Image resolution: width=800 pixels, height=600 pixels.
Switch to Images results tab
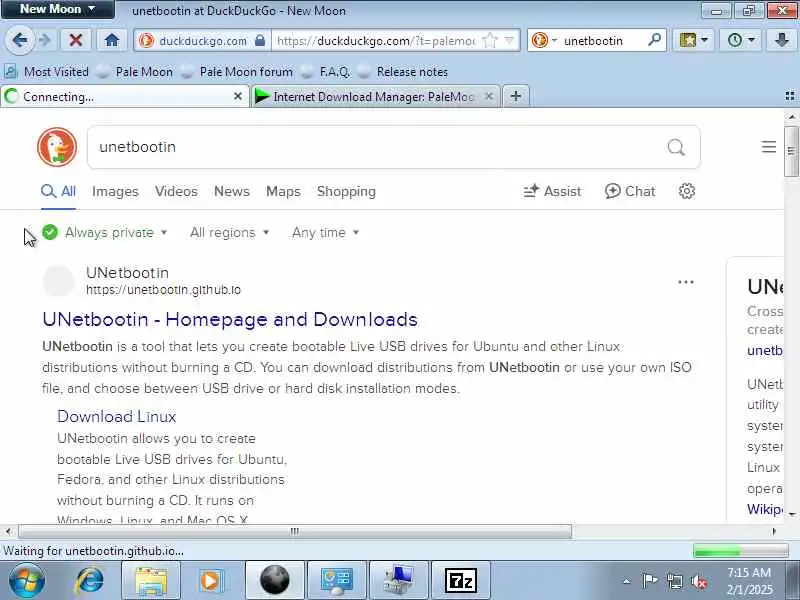tap(115, 191)
